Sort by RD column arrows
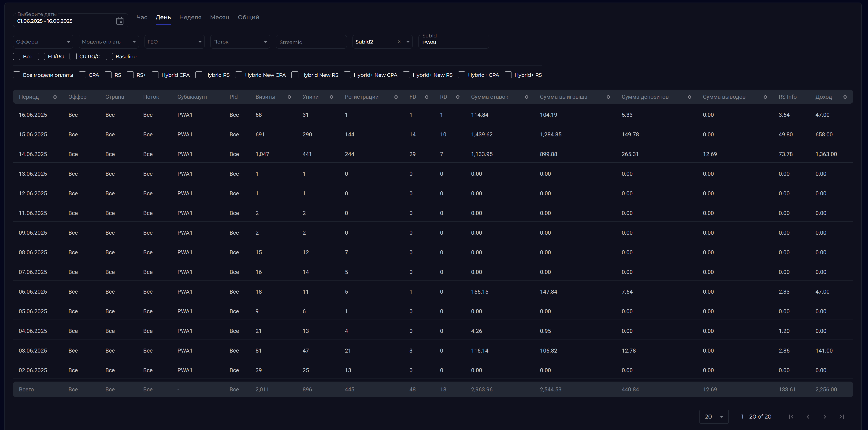868x430 pixels. (x=458, y=97)
